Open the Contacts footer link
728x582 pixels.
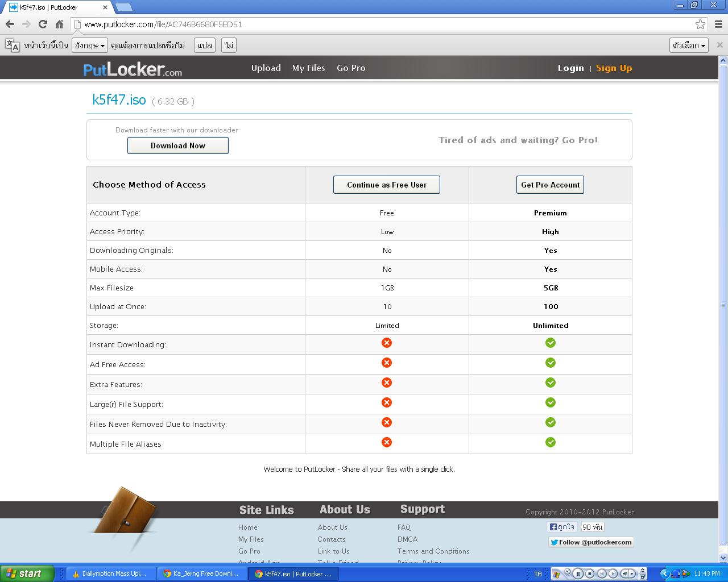(332, 539)
